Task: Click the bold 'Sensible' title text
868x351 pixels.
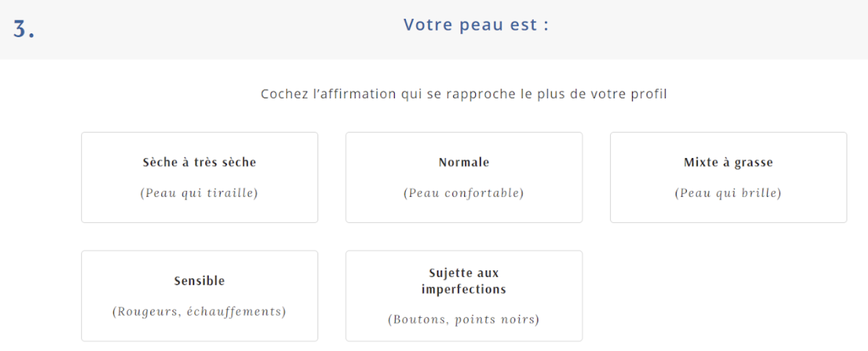Action: (x=199, y=281)
